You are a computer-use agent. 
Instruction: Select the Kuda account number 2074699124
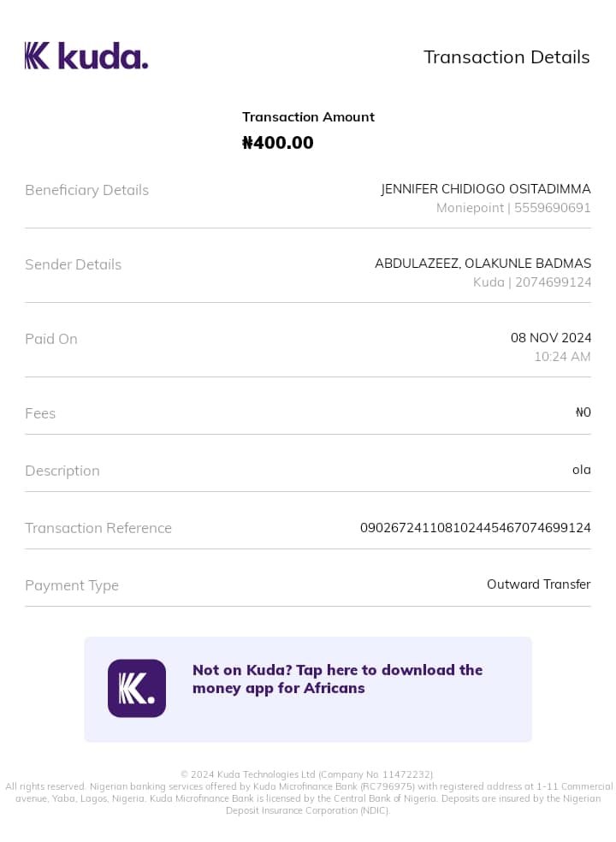pyautogui.click(x=553, y=282)
